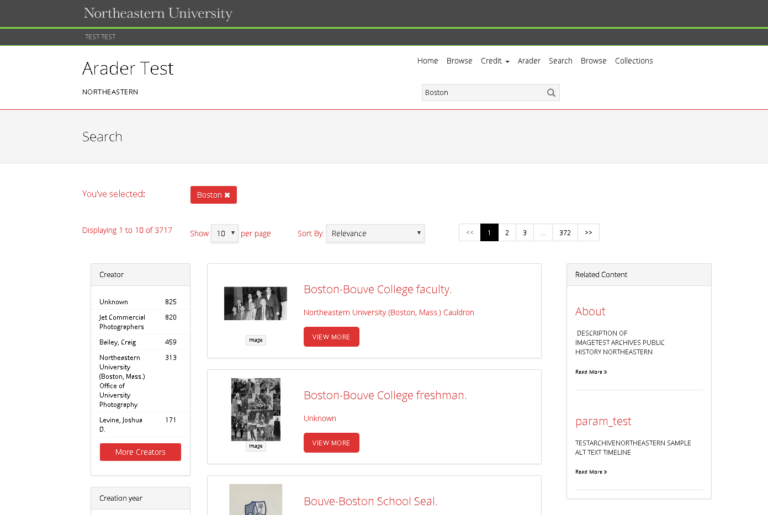
Task: Click View More for Boston-Bouve College faculty
Action: 331,337
